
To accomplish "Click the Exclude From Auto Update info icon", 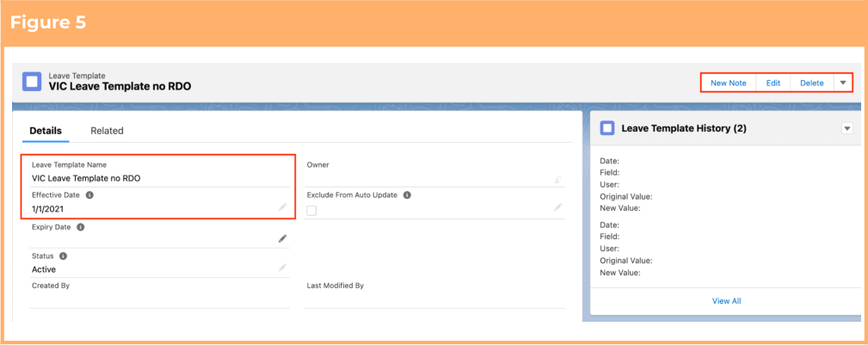I will tap(407, 195).
